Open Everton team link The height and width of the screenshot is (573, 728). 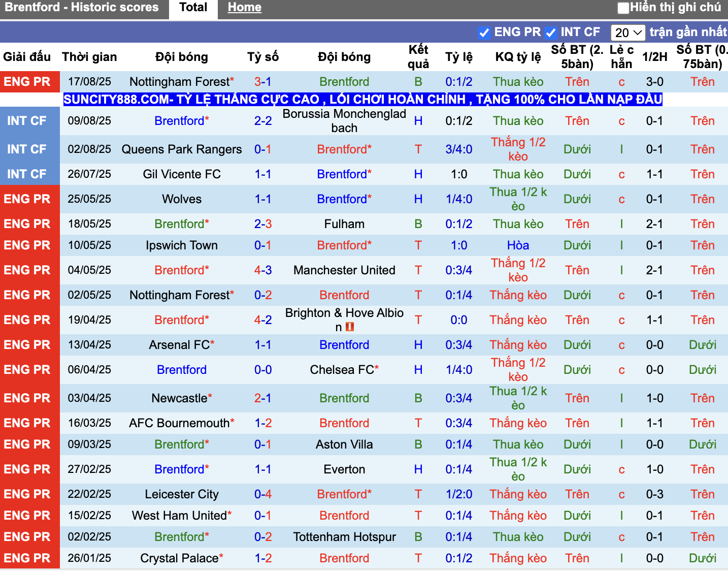(344, 469)
